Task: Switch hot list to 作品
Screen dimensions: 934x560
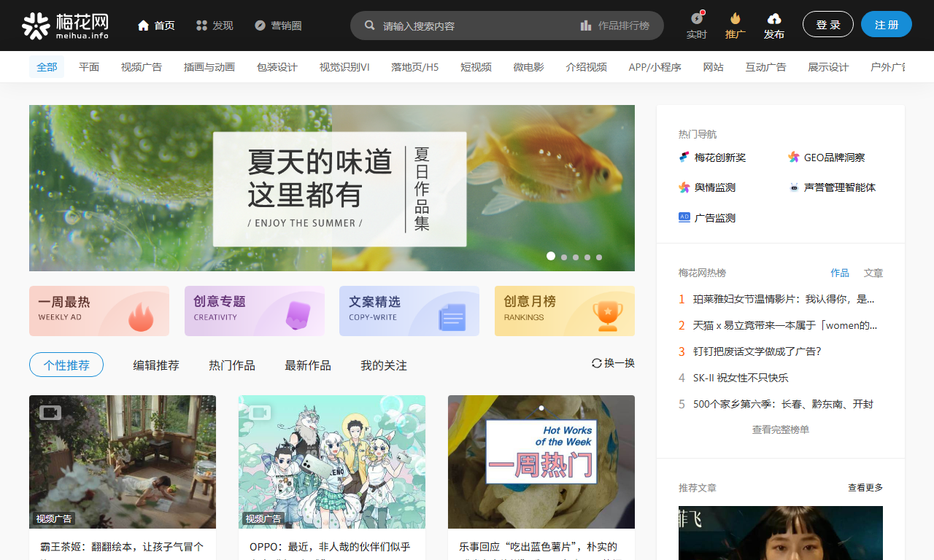Action: coord(840,273)
